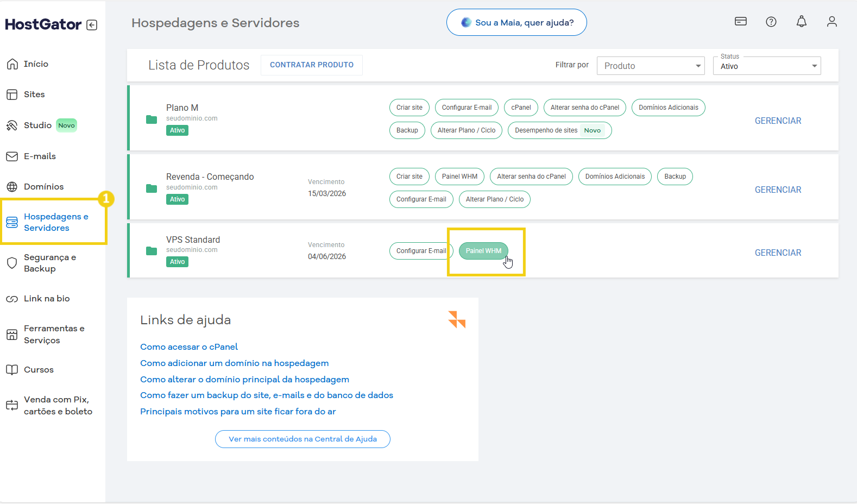Viewport: 857px width, 504px height.
Task: Click Criar site in Plano M row
Action: [409, 108]
